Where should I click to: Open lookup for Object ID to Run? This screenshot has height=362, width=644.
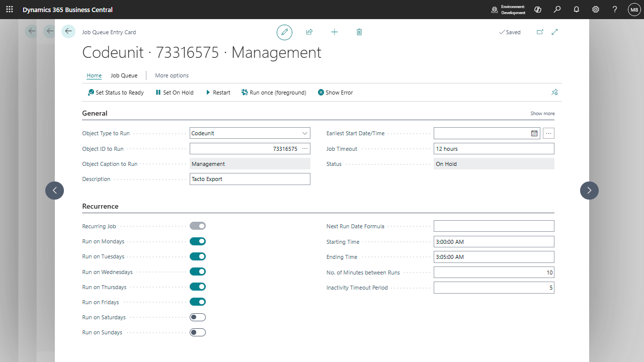[x=304, y=149]
